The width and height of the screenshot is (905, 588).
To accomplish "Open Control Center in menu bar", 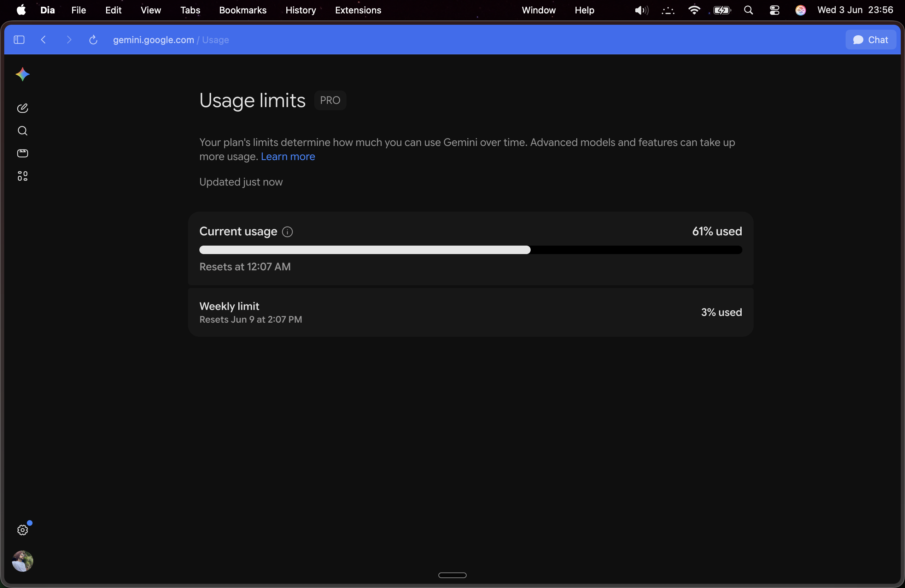I will [x=775, y=10].
